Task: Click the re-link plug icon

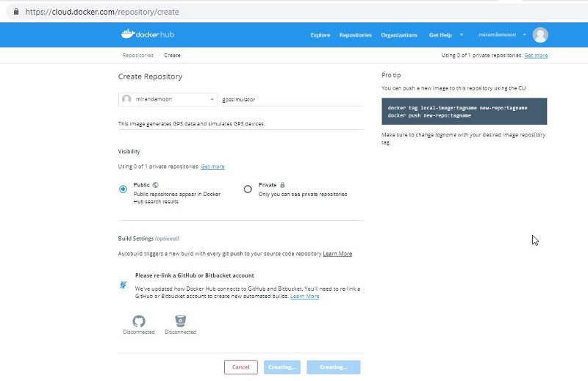Action: click(123, 285)
